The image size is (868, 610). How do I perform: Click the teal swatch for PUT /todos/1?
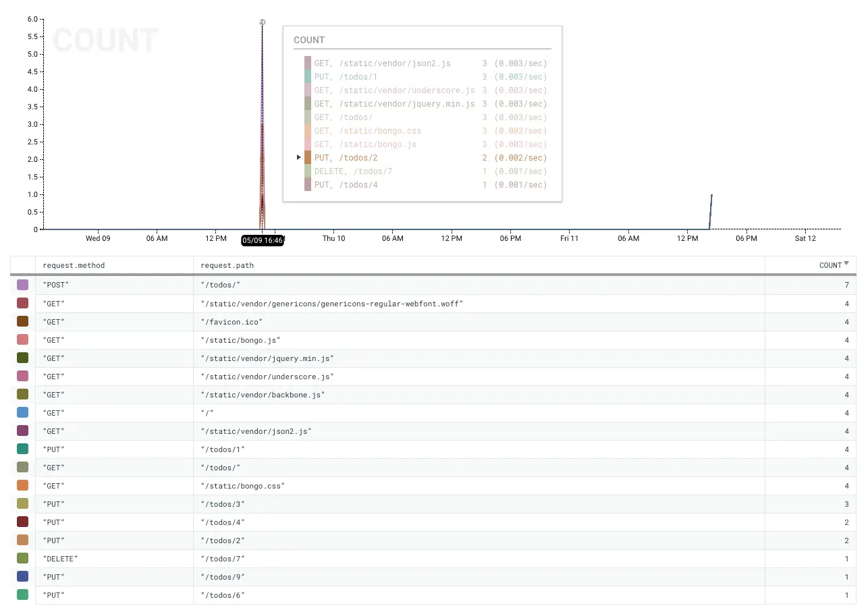pos(22,449)
